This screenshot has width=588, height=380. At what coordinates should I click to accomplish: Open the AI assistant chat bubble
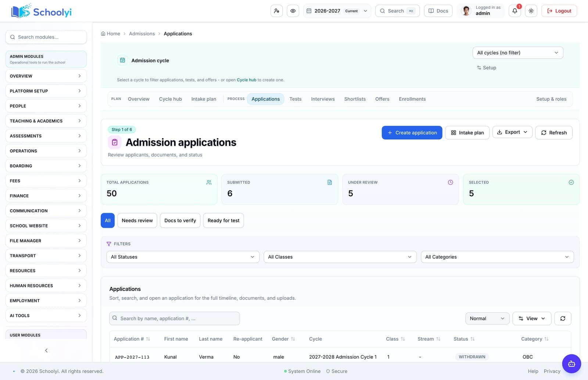[571, 364]
